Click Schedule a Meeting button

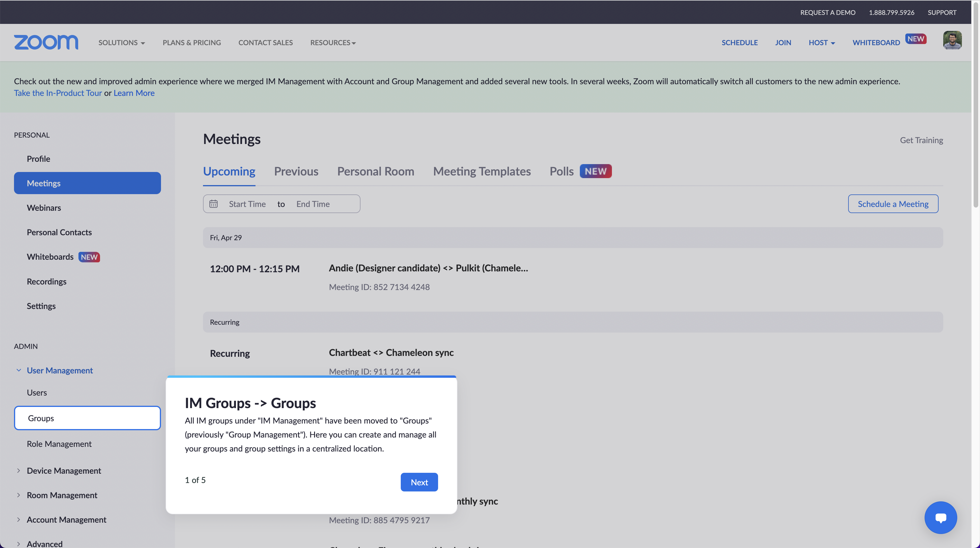click(x=893, y=204)
